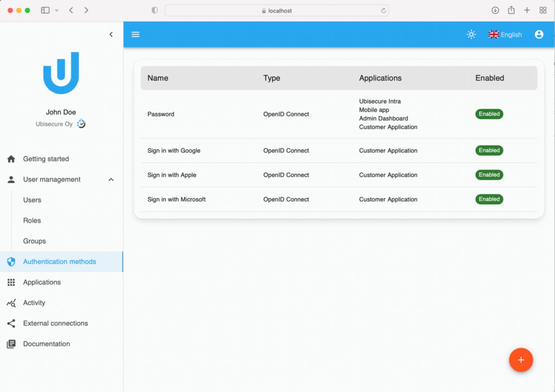Image resolution: width=555 pixels, height=392 pixels.
Task: Select the Sign in with Apple row
Action: [x=339, y=175]
